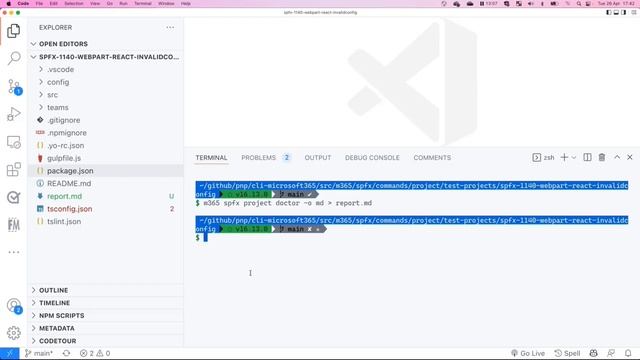Screen dimensions: 640x360
Task: Open the Explorer view in activity bar
Action: tap(13, 31)
